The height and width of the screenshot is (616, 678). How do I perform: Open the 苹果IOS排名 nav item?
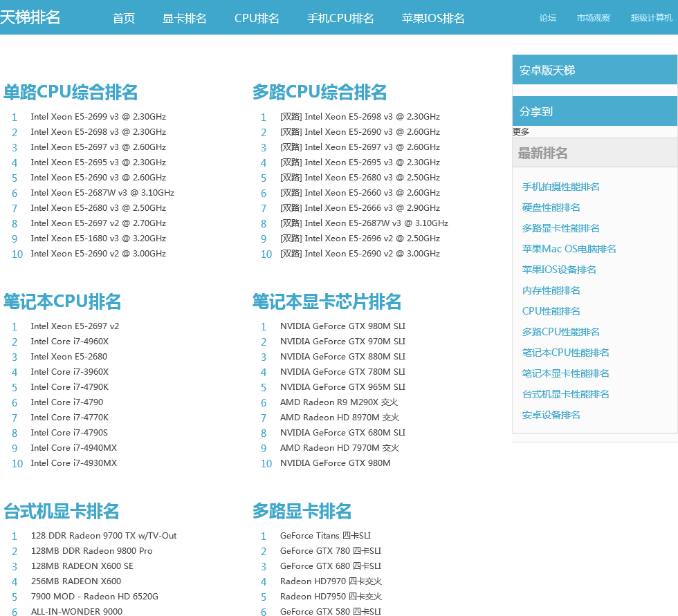pyautogui.click(x=433, y=18)
